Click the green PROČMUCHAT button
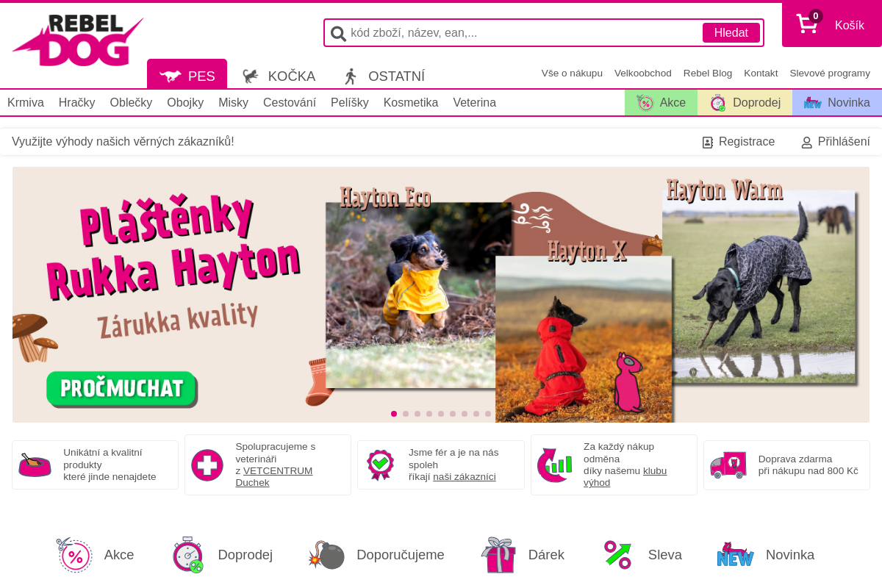882x588 pixels. pyautogui.click(x=121, y=389)
